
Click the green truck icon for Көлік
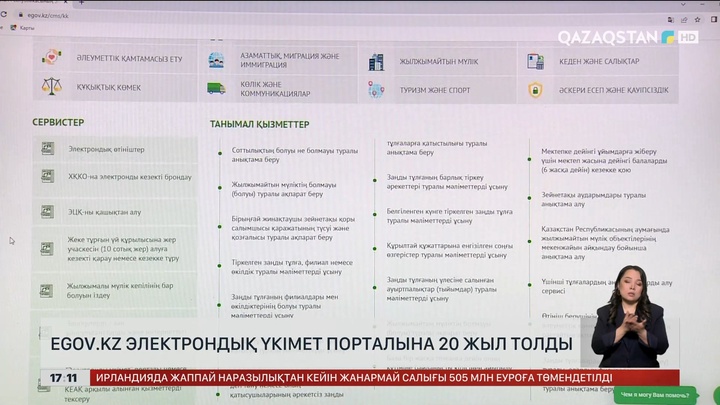[x=216, y=88]
